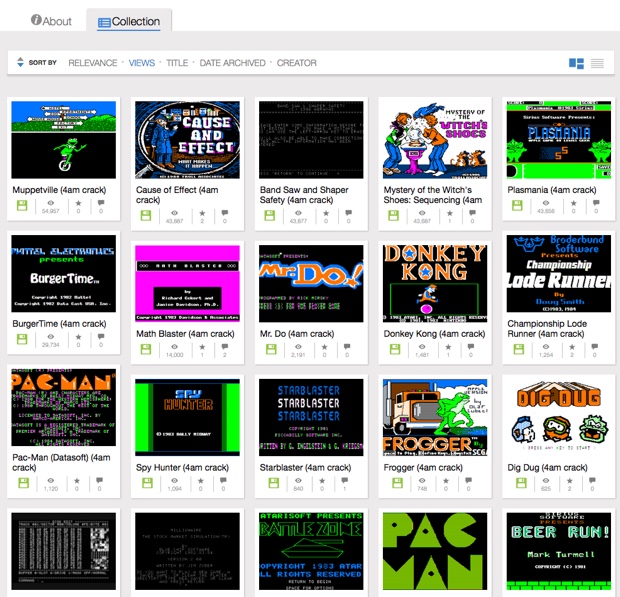This screenshot has width=620, height=597.
Task: Click views eye icon under Muppetville
Action: click(x=51, y=203)
